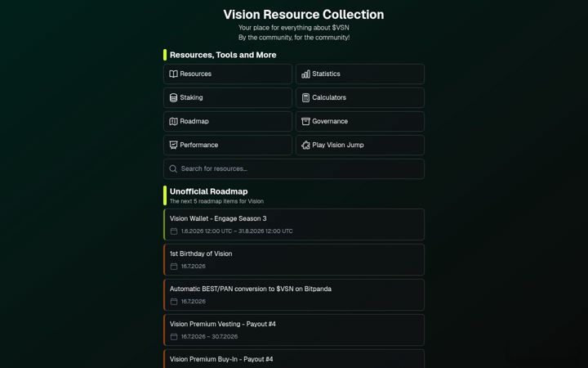Click 'By the community, for the community!'
The height and width of the screenshot is (368, 588).
coord(294,38)
